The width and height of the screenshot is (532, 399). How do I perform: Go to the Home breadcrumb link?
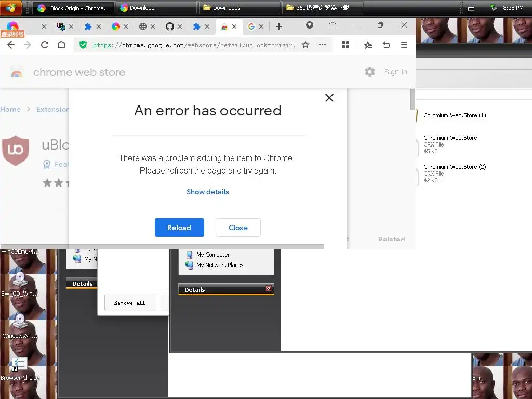[x=10, y=109]
